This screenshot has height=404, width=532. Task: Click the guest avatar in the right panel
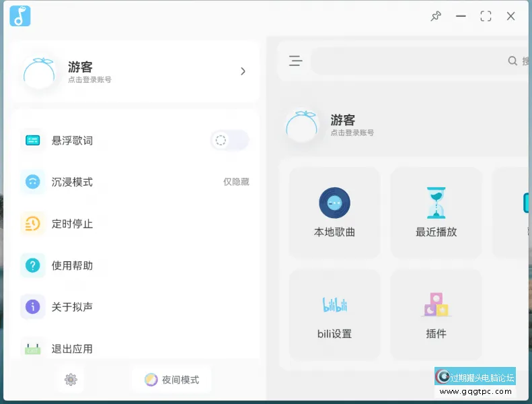click(301, 125)
